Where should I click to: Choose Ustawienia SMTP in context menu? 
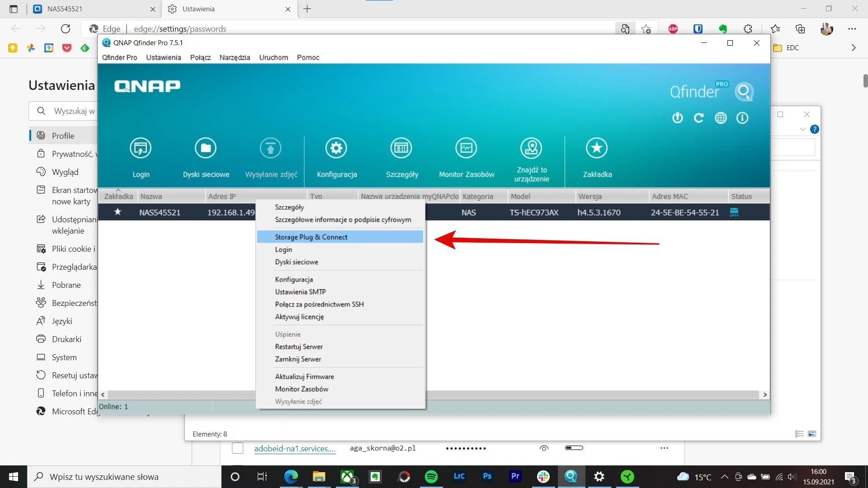(340, 292)
